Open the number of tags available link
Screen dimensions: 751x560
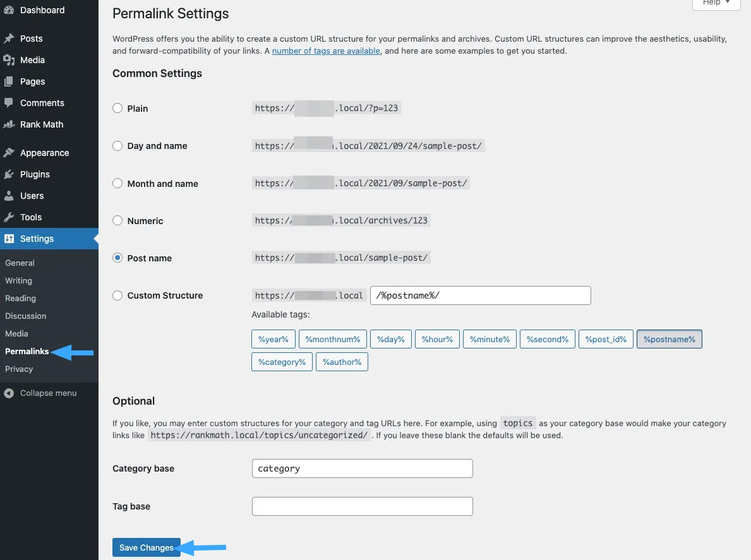pyautogui.click(x=325, y=51)
